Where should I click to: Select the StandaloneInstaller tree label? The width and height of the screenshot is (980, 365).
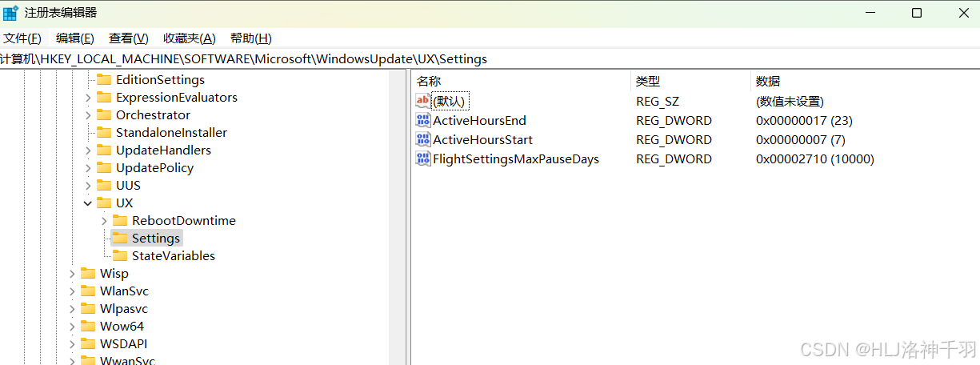(171, 133)
